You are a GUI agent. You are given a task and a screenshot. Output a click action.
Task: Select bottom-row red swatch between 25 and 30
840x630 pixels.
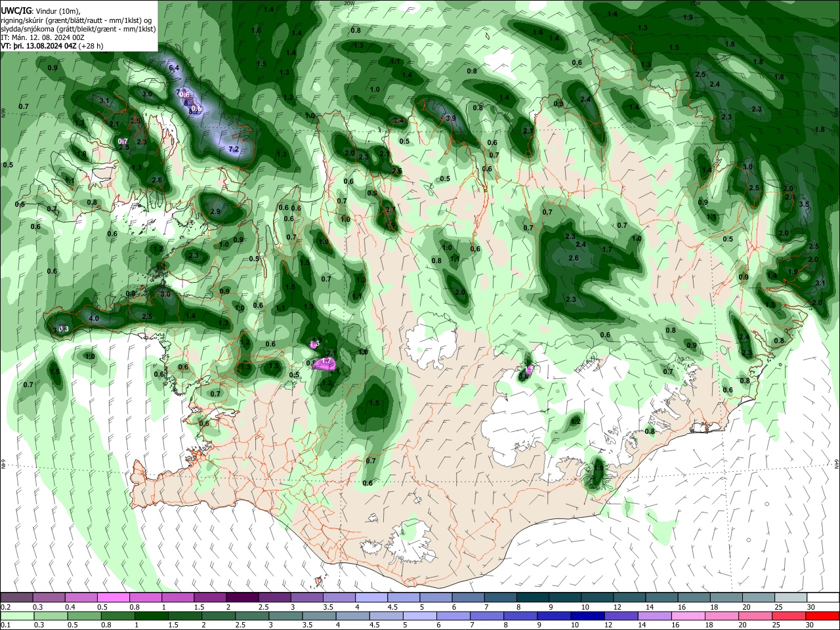click(788, 616)
